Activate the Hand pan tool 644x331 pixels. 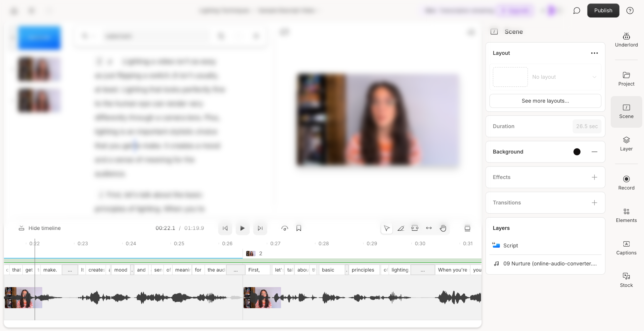[x=443, y=228]
